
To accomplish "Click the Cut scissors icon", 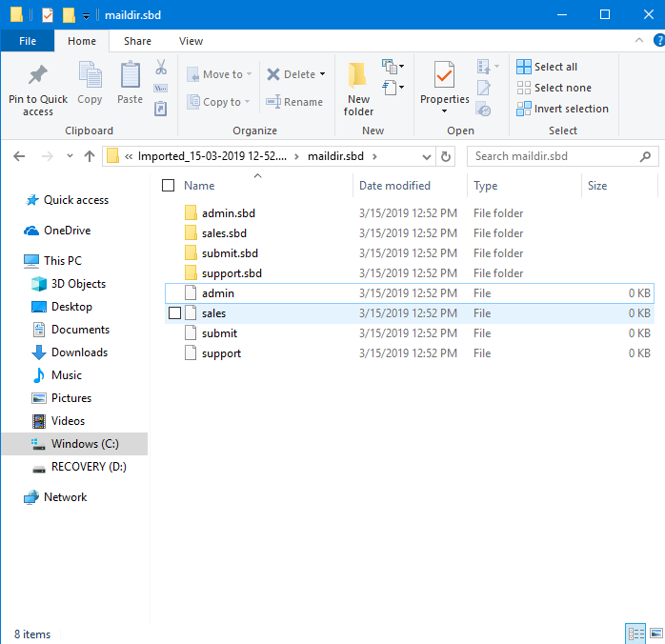I will tap(161, 67).
